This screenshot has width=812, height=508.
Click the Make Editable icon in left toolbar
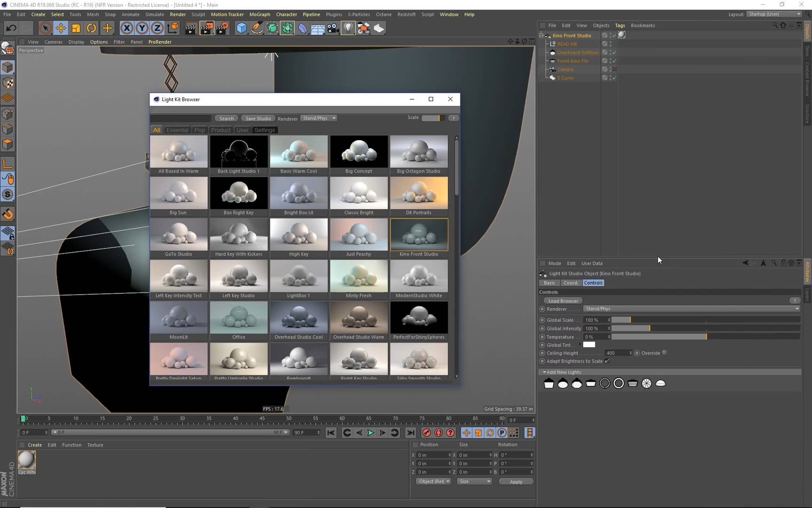pos(8,47)
